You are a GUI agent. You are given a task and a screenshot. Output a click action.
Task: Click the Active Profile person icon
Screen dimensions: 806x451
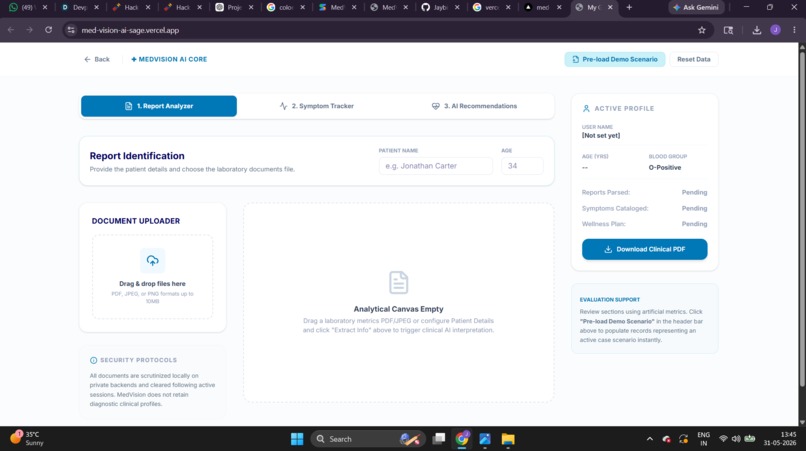click(586, 109)
